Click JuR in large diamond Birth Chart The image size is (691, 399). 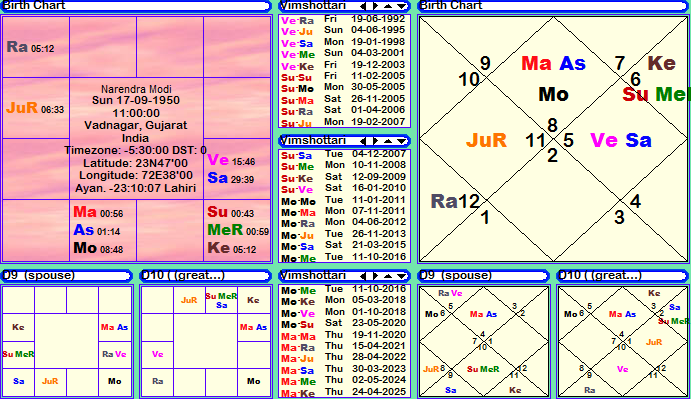pyautogui.click(x=486, y=141)
